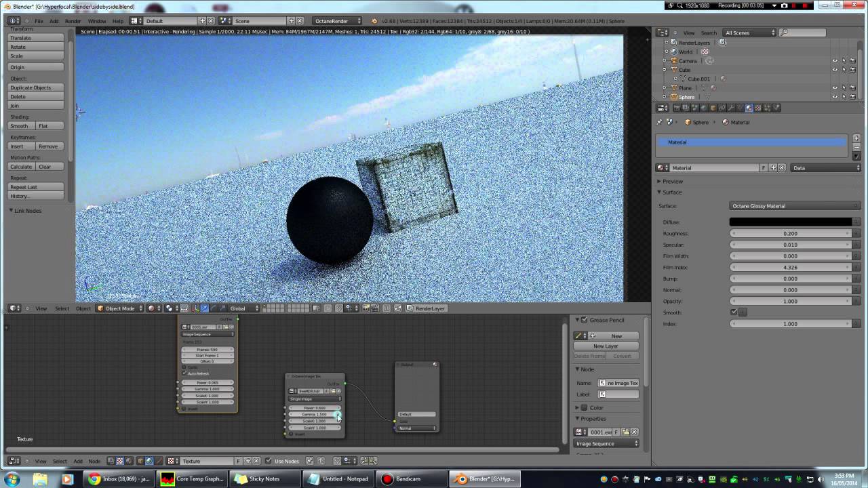Collapse the Cube tree item in outliner

[664, 70]
